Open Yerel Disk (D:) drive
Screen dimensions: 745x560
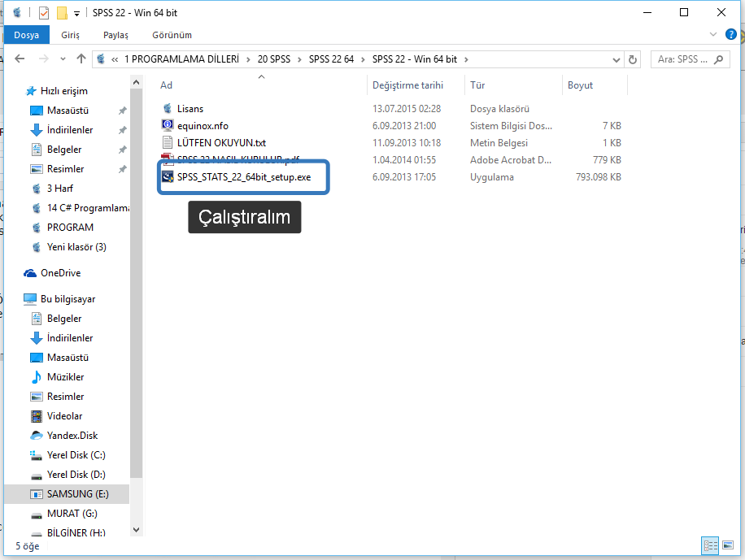76,475
